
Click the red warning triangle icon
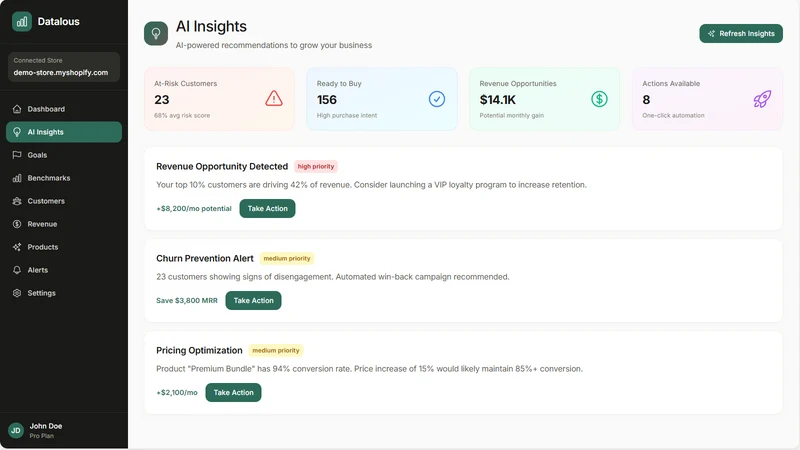(274, 98)
